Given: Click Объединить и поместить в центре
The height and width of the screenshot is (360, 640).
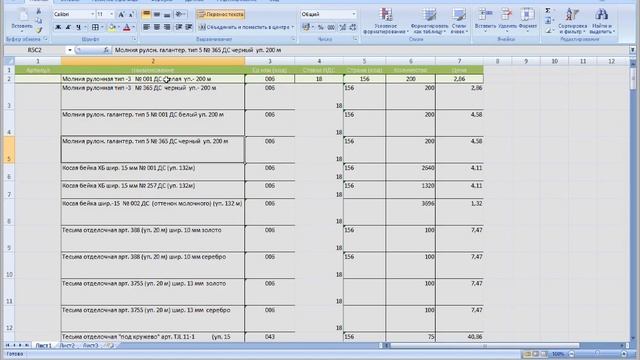Looking at the screenshot, I should click(x=246, y=27).
